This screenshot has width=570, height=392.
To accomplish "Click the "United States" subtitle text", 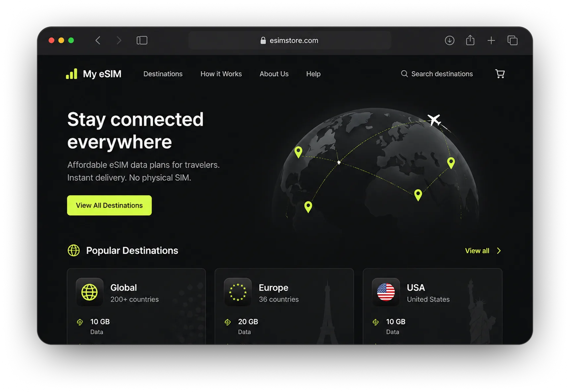I will coord(428,299).
